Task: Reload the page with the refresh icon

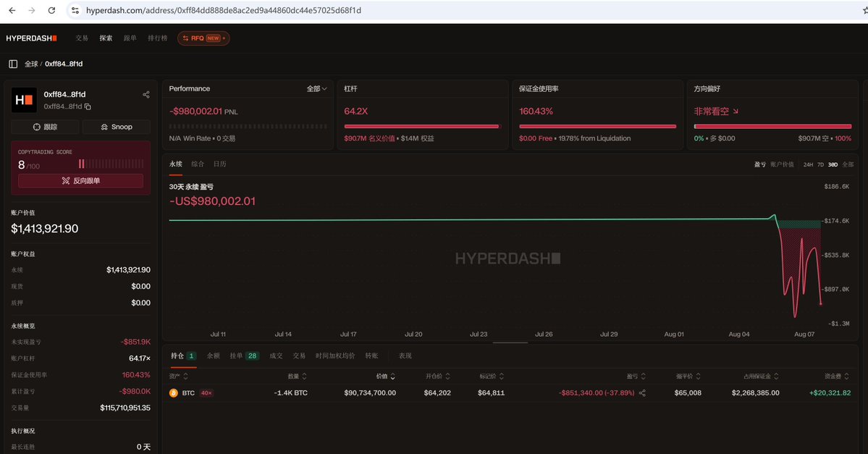Action: (51, 11)
